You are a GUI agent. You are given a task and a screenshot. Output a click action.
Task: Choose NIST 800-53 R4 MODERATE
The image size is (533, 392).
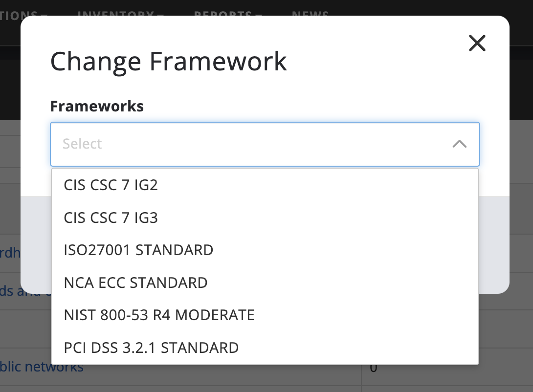[159, 315]
